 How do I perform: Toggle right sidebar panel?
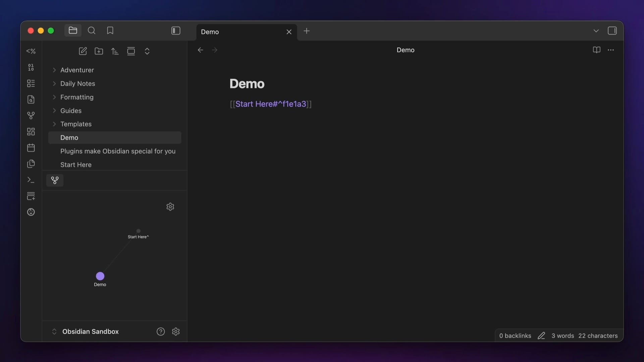[612, 31]
